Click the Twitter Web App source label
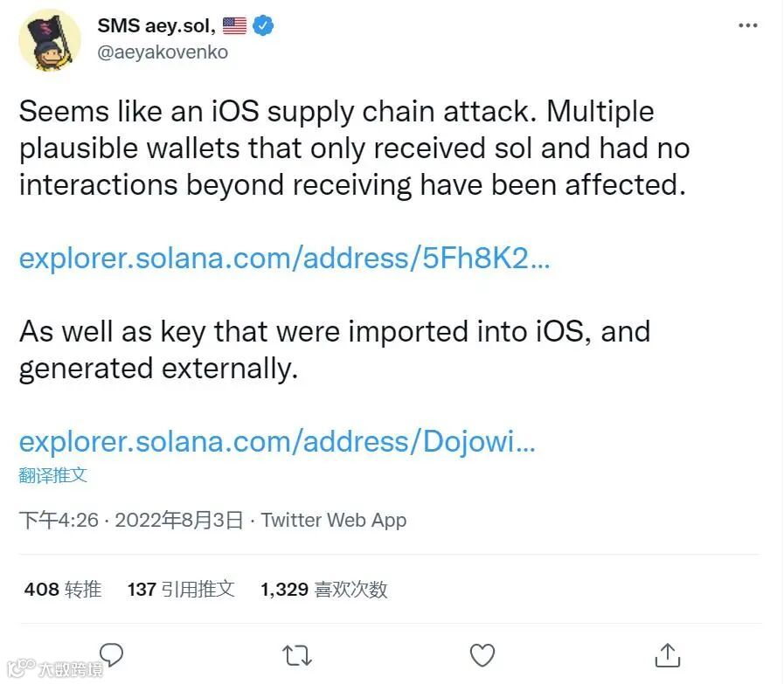The height and width of the screenshot is (684, 784). 334,521
